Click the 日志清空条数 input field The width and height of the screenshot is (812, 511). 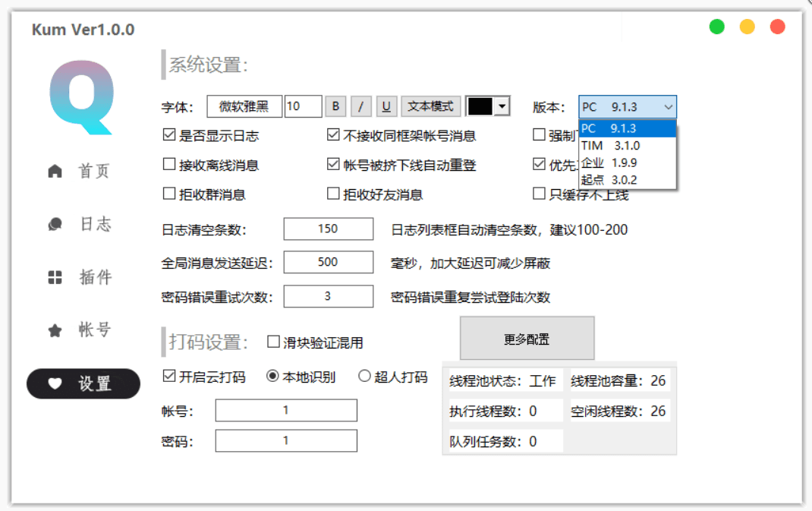328,229
